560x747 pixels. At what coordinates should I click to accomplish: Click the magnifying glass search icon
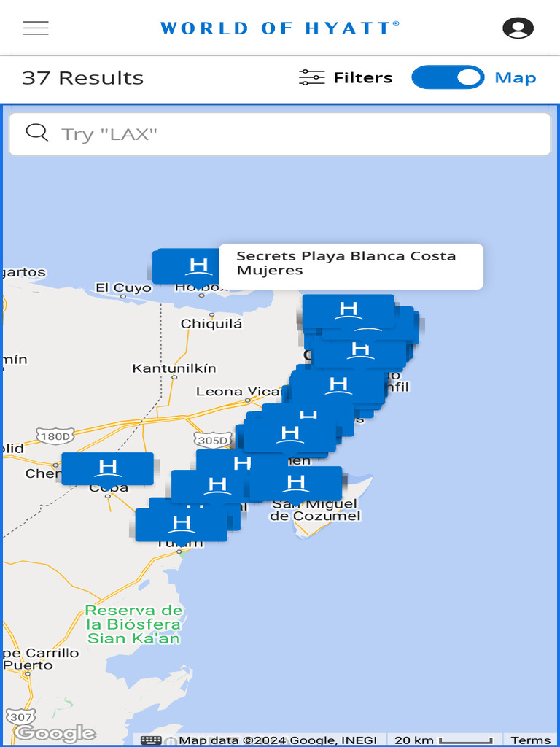click(x=36, y=133)
